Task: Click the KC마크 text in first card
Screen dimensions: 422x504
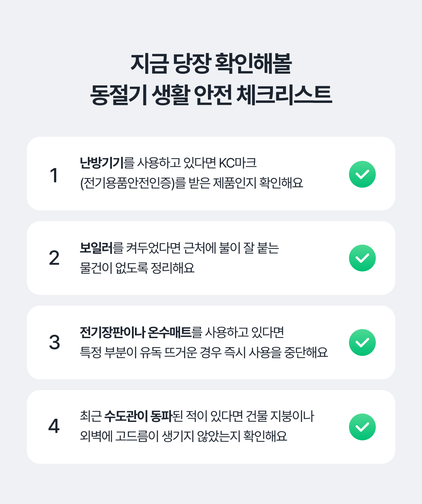Action: [238, 163]
